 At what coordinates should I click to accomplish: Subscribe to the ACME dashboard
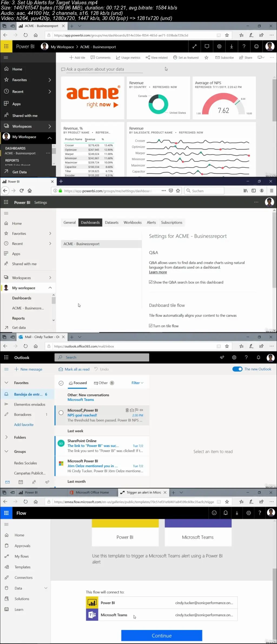tap(225, 58)
